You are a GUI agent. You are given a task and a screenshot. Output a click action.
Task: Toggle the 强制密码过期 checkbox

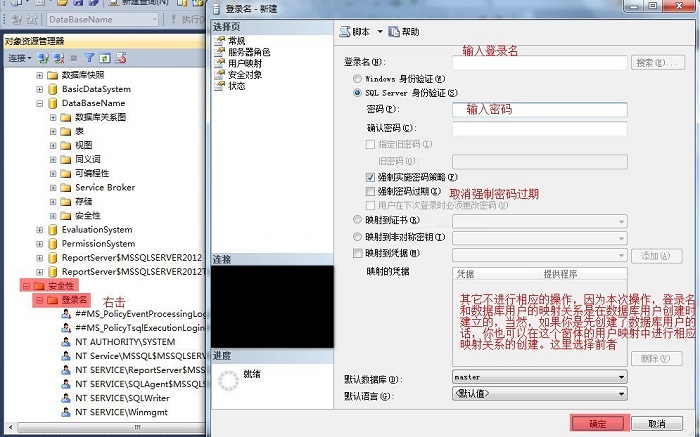(370, 191)
